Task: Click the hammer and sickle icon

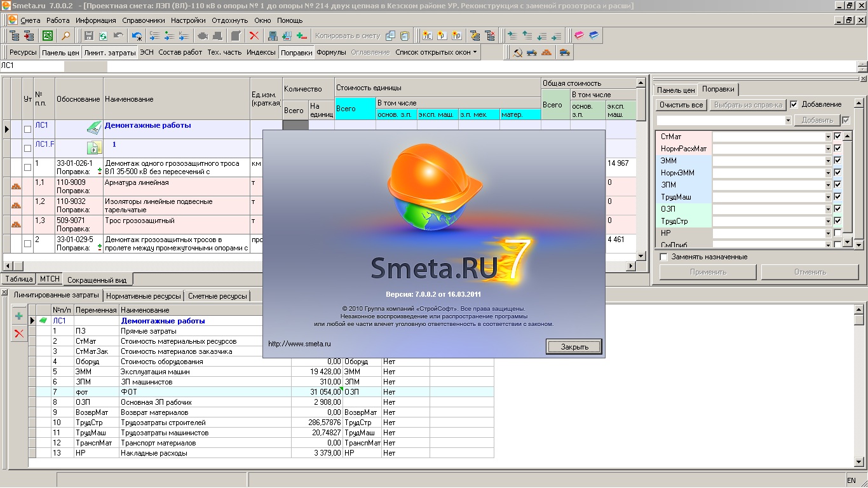Action: pyautogui.click(x=518, y=52)
